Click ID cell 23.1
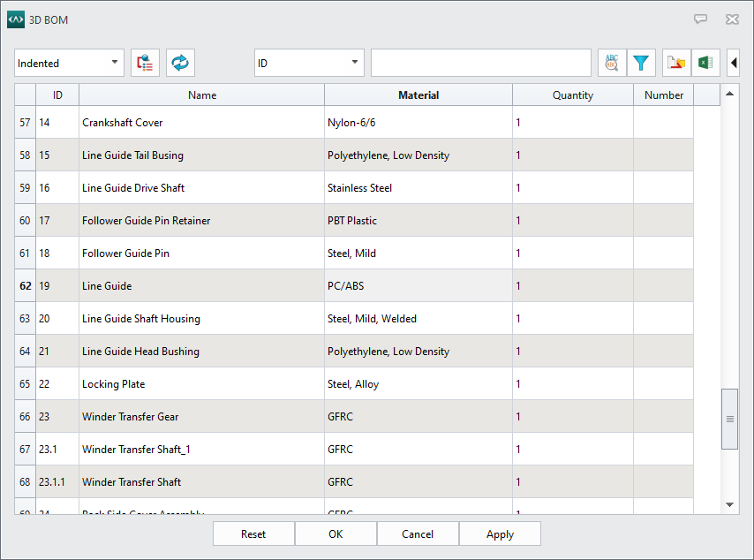The image size is (754, 560). tap(57, 450)
